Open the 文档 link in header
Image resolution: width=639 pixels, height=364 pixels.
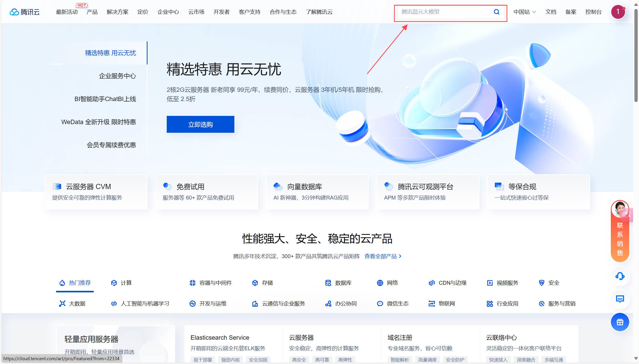(x=551, y=12)
